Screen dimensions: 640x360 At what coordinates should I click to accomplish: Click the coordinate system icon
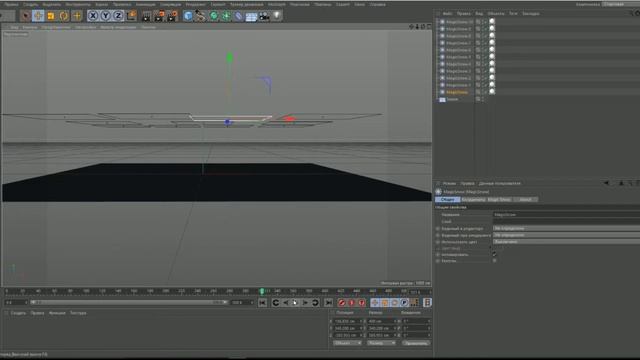(131, 16)
